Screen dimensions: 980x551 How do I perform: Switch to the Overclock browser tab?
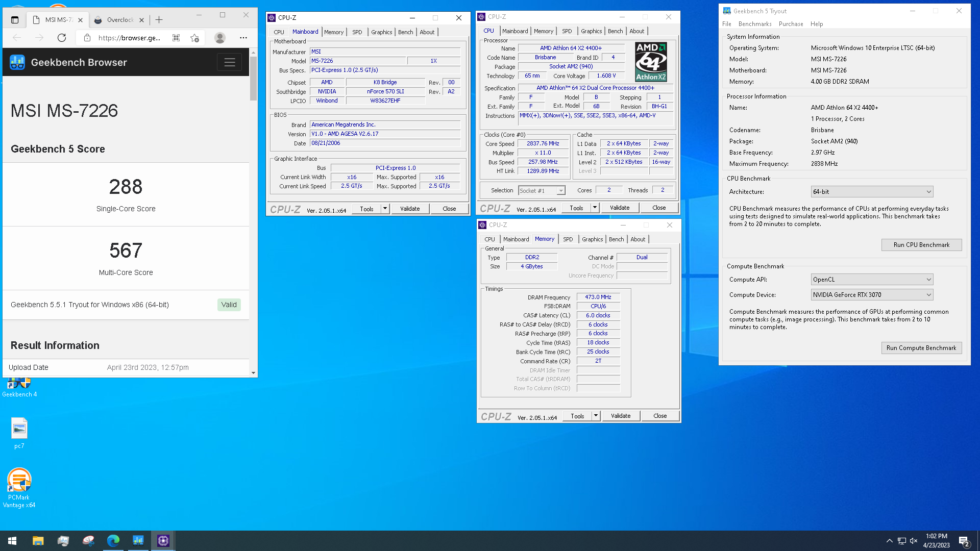120,20
